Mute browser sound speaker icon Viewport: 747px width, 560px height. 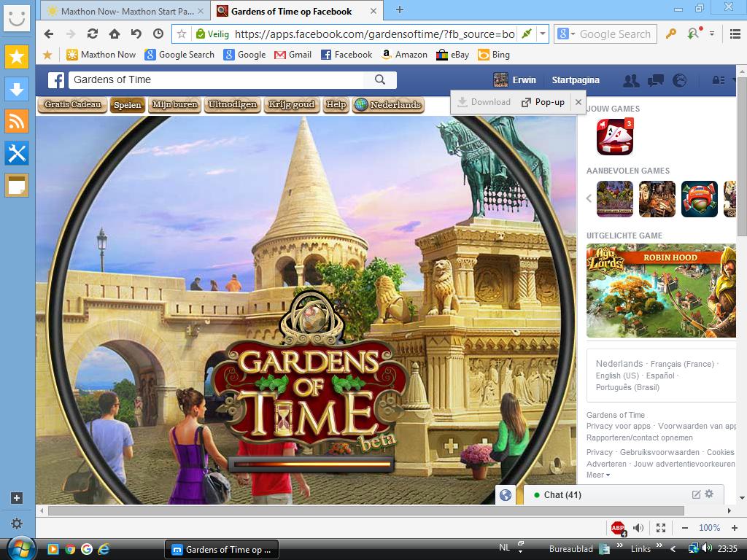coord(638,528)
